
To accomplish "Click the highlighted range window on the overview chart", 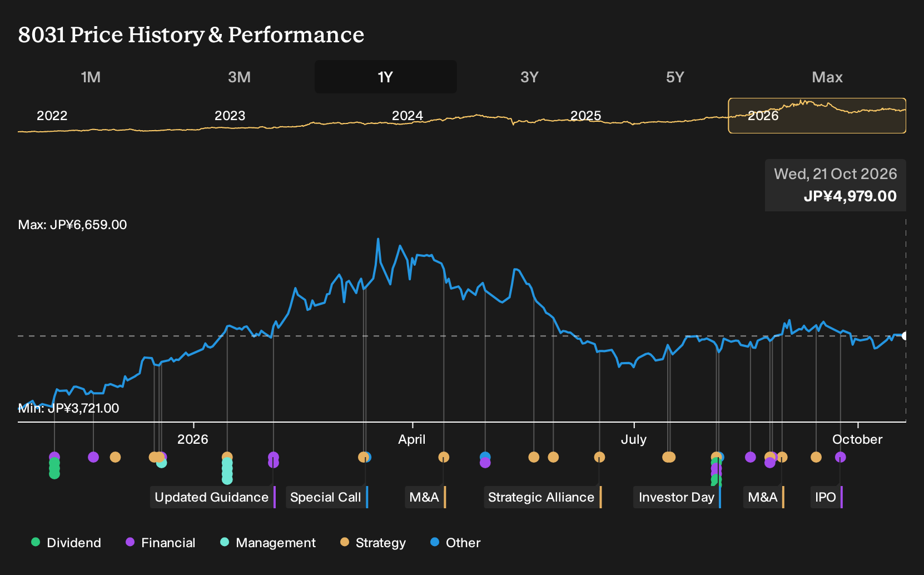I will [x=817, y=116].
